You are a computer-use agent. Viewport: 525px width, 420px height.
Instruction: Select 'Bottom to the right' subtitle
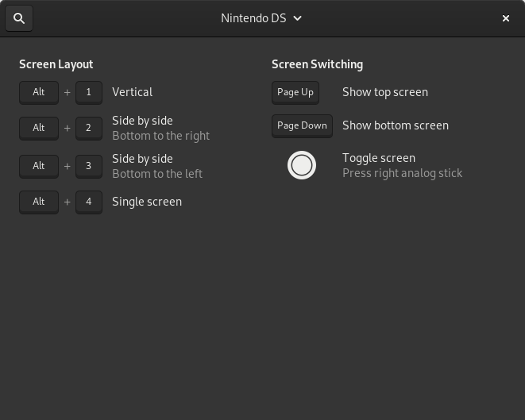click(161, 136)
